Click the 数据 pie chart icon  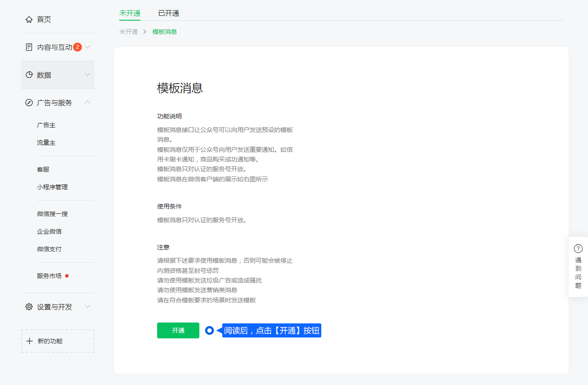(x=29, y=75)
